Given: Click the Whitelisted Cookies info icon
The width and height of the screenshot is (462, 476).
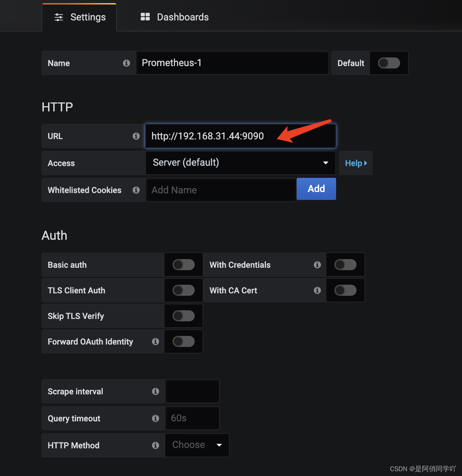Looking at the screenshot, I should coord(136,190).
